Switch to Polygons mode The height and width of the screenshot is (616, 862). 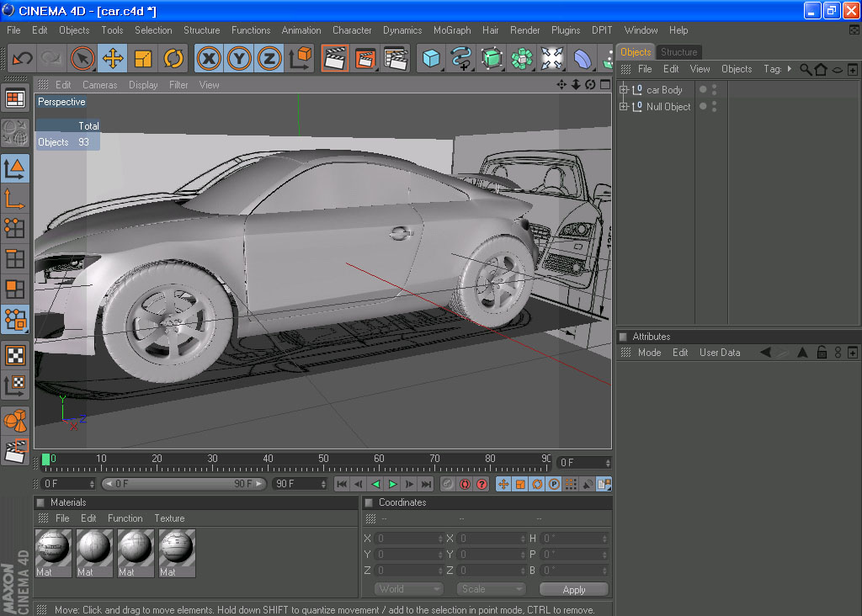(15, 289)
